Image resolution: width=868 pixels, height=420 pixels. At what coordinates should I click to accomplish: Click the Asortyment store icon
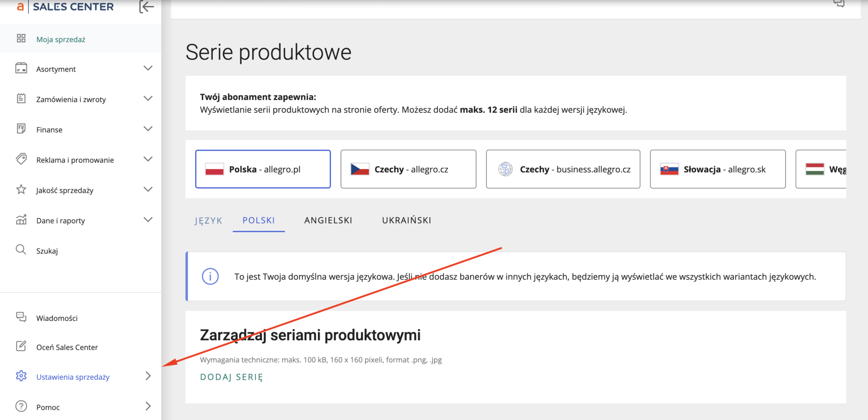(x=21, y=68)
